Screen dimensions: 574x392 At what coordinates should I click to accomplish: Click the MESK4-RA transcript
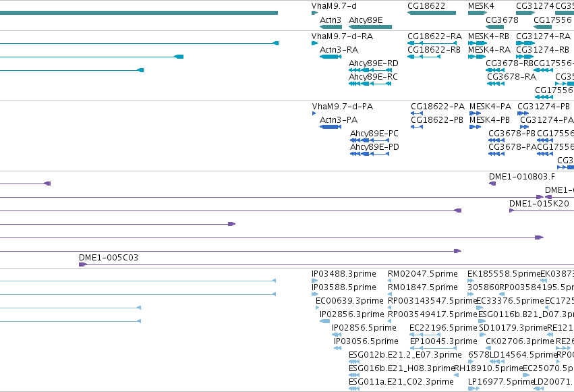(x=477, y=57)
